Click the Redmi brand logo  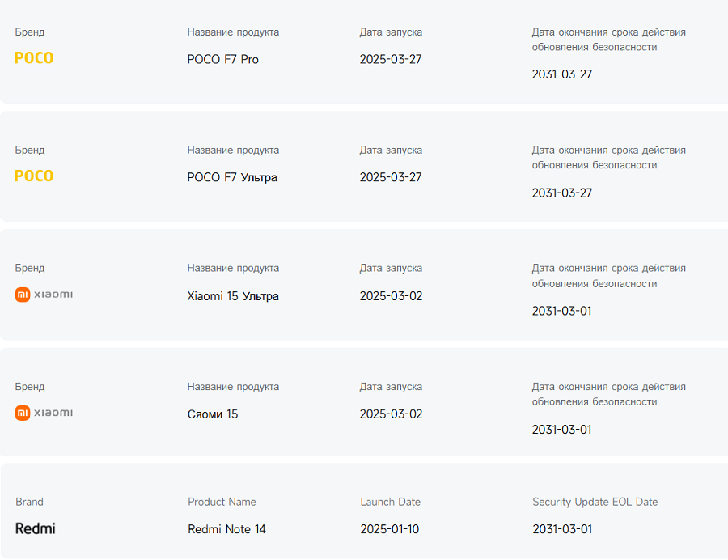pos(36,528)
